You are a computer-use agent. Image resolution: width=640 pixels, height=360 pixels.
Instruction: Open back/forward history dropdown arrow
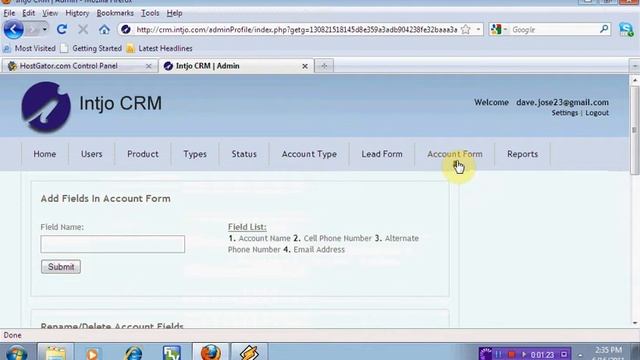44,29
